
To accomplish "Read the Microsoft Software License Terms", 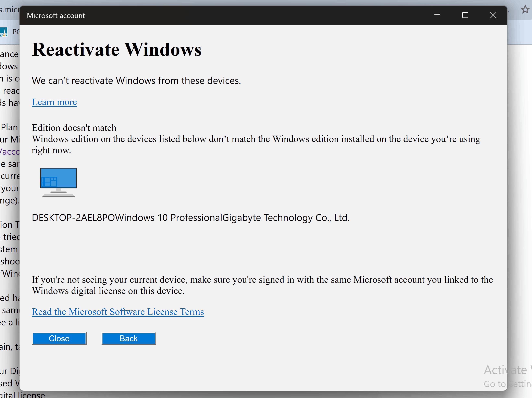I will 118,312.
